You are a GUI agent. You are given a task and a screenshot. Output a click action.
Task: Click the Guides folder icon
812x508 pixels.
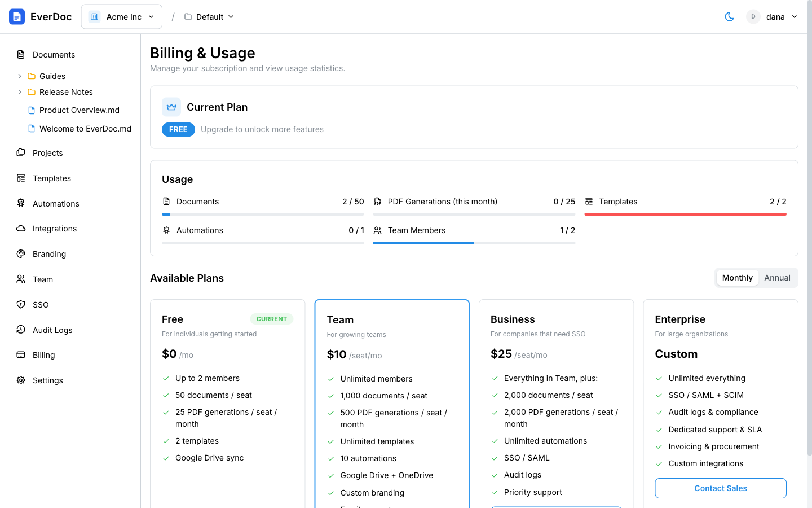click(x=32, y=76)
